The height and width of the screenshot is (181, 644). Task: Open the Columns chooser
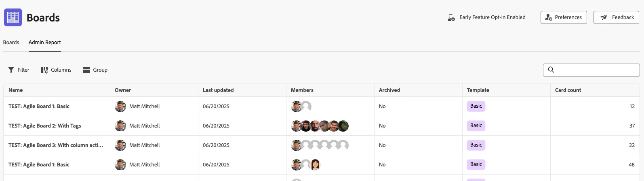click(56, 70)
